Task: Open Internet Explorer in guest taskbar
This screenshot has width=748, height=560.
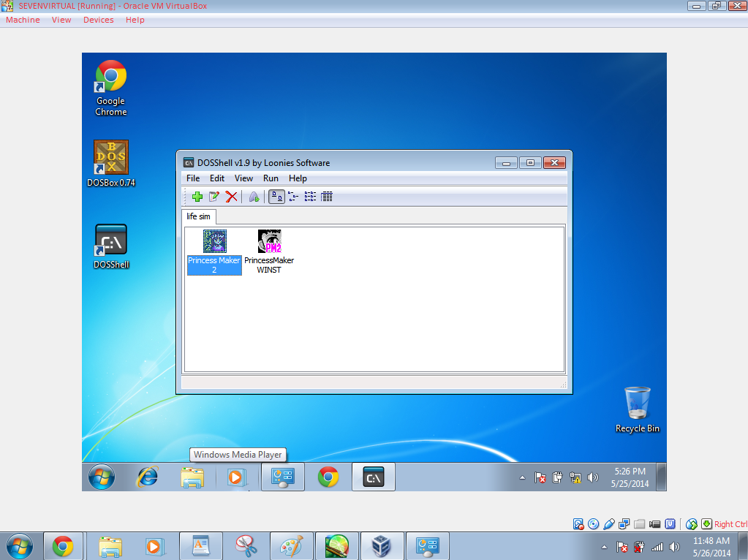Action: click(148, 477)
